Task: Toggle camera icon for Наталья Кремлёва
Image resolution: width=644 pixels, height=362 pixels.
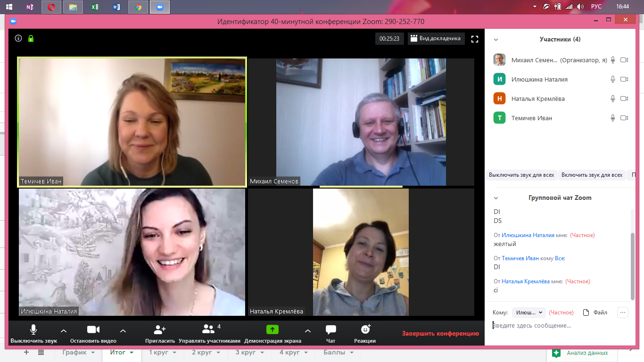Action: coord(625,99)
